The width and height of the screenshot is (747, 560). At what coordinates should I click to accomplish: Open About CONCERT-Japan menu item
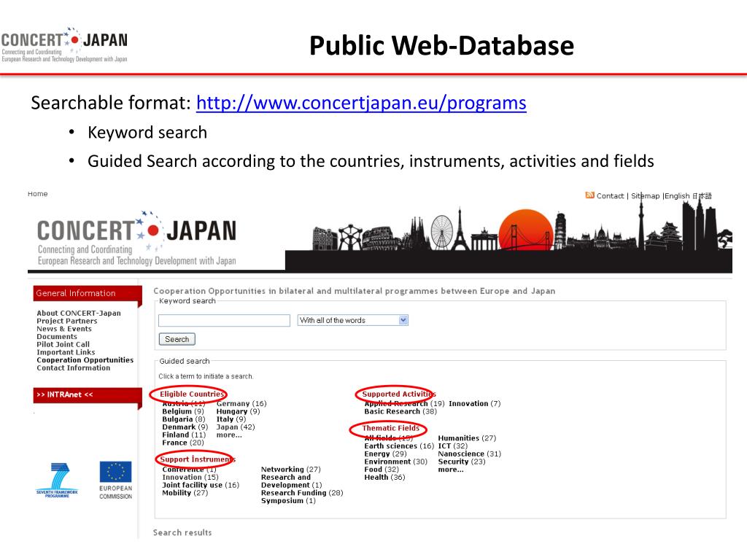(x=79, y=314)
